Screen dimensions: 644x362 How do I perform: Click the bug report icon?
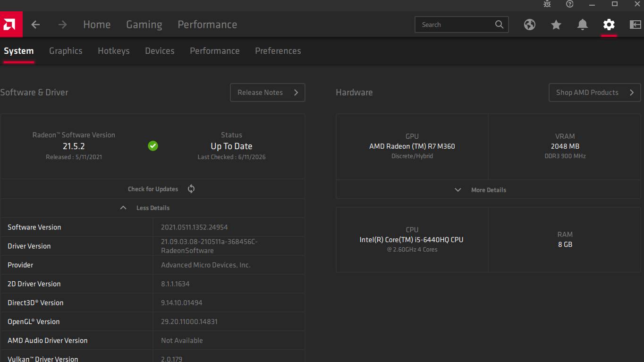coord(547,4)
